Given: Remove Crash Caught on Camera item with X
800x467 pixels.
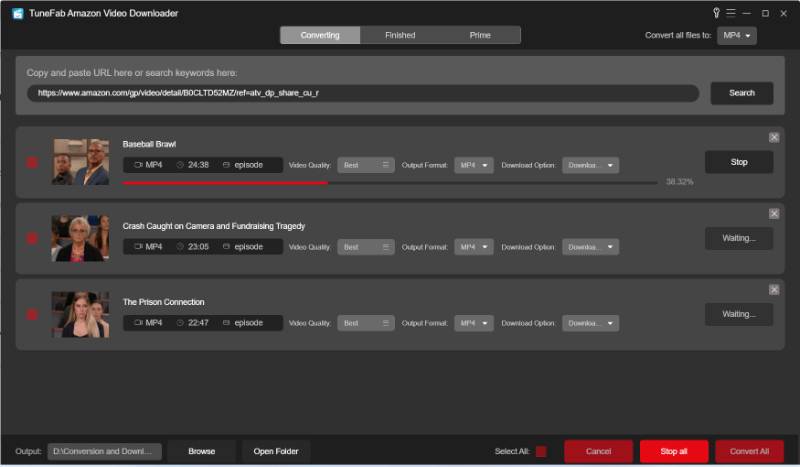Looking at the screenshot, I should pyautogui.click(x=774, y=213).
